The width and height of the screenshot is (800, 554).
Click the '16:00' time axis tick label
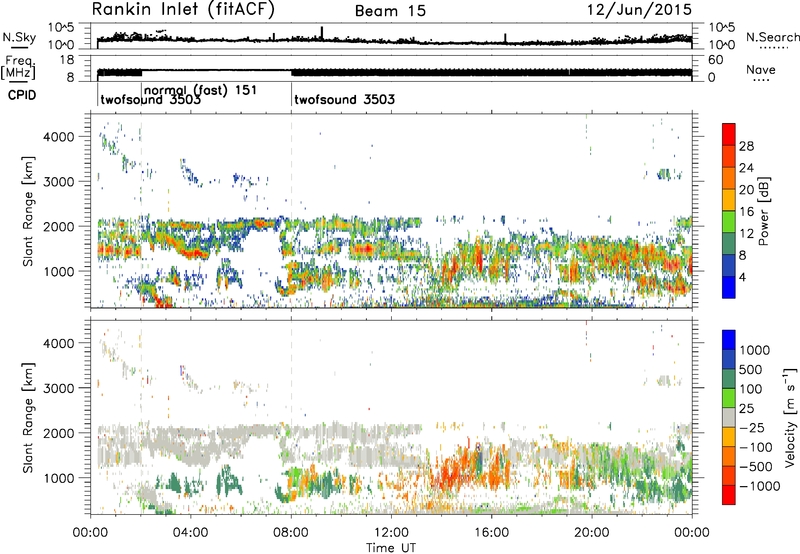491,533
